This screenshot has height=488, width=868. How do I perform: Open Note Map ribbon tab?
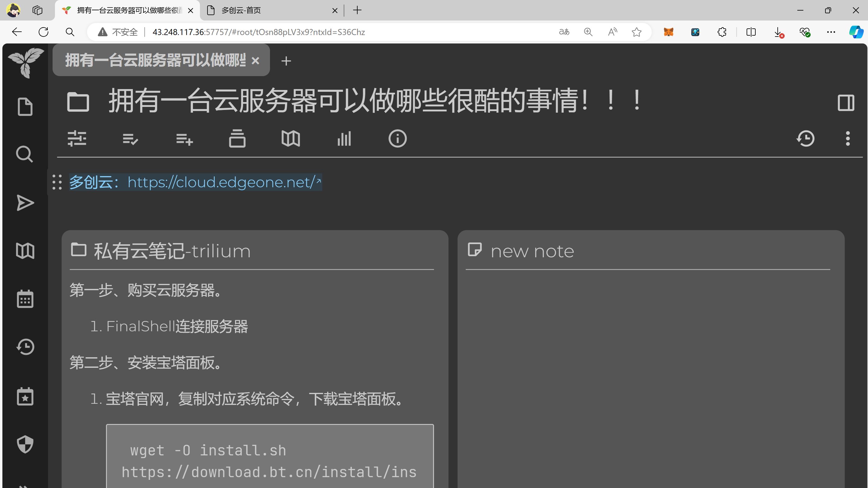291,139
